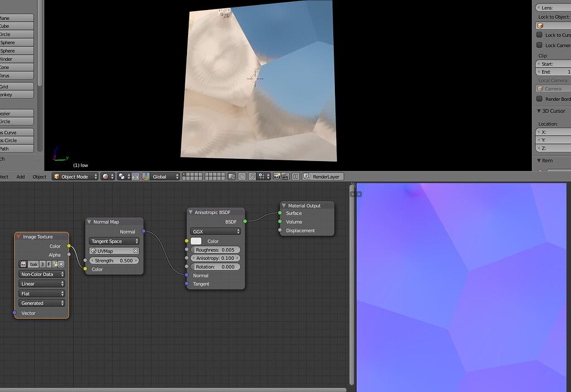Click the Lock to Object cube icon

point(540,26)
